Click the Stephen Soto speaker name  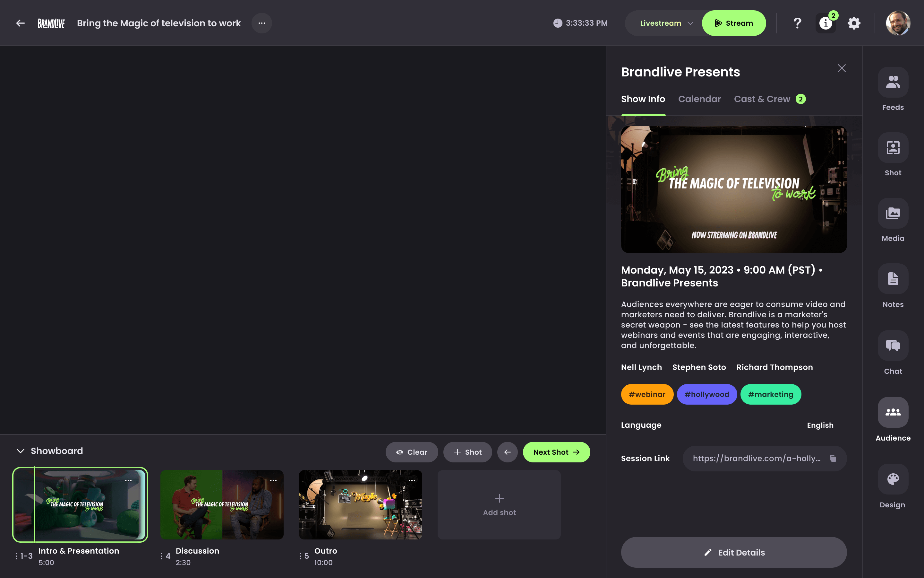(699, 367)
